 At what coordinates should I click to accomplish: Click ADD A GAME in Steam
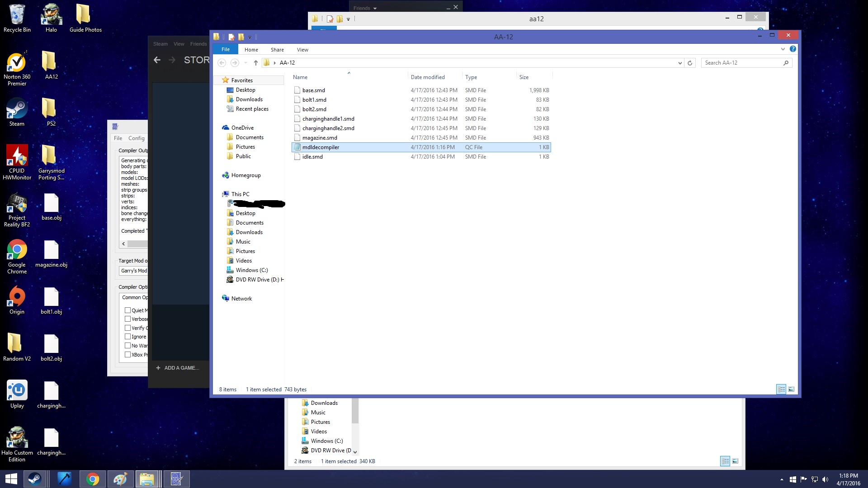pyautogui.click(x=178, y=368)
